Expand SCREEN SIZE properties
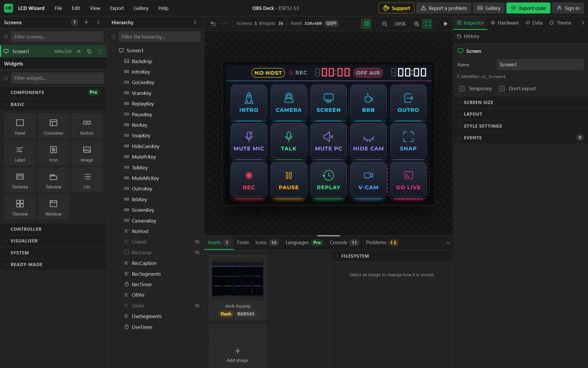Screen dimensions: 588x368 click(x=521, y=102)
